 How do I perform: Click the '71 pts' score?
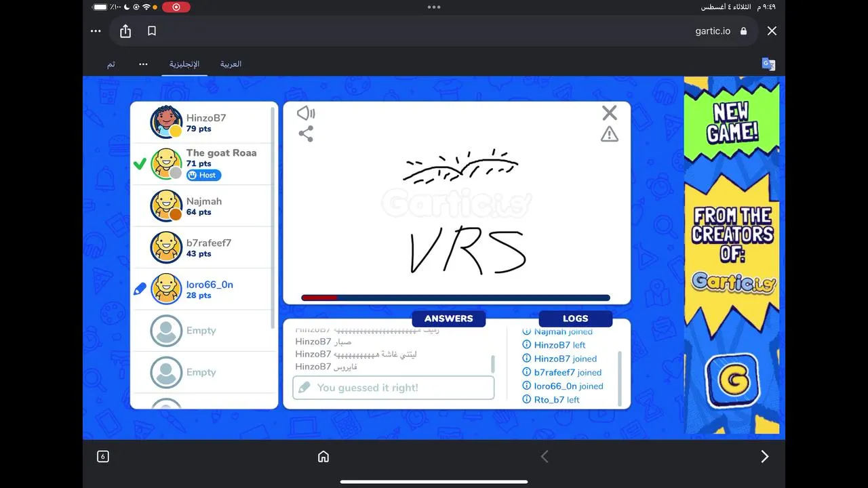coord(199,163)
